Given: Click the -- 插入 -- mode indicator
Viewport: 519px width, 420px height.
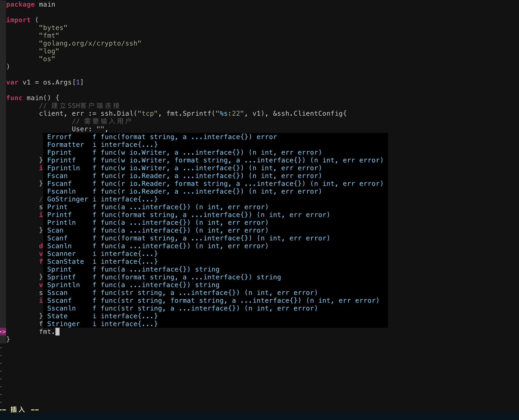Looking at the screenshot, I should [x=19, y=410].
